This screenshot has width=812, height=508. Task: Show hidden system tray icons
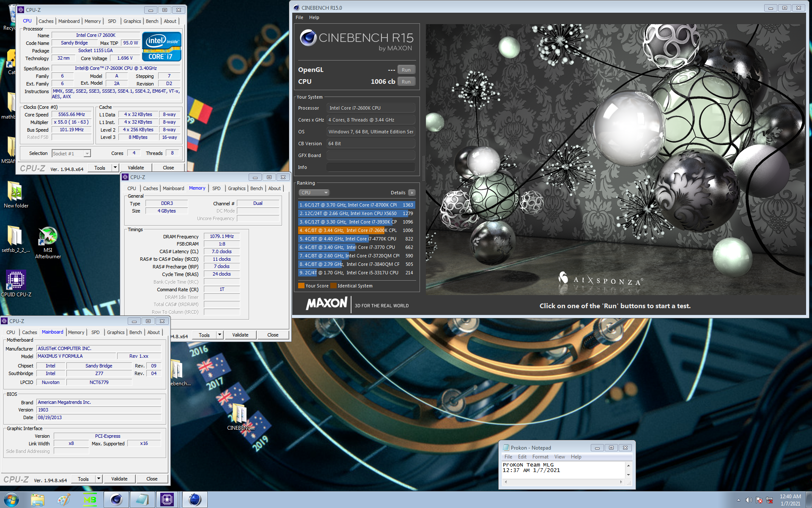pos(738,500)
